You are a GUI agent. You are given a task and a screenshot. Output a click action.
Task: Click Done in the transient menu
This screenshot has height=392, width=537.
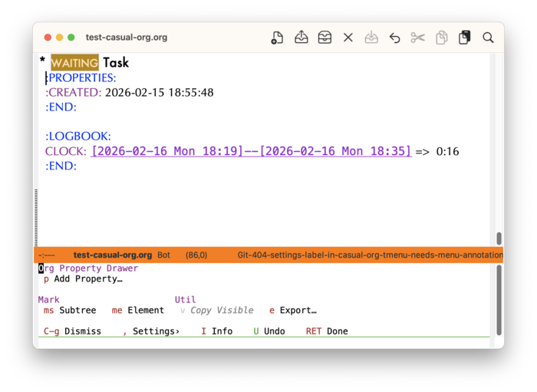click(337, 331)
